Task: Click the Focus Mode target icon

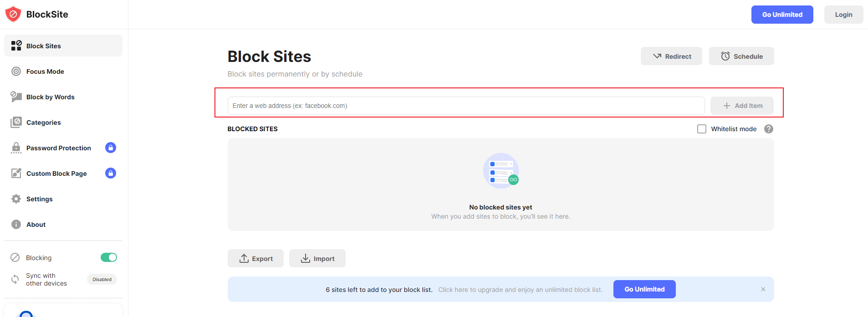Action: coord(16,72)
